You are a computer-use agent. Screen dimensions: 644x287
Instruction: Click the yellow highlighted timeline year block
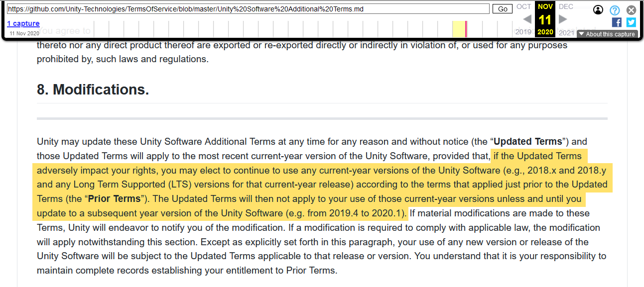click(458, 29)
